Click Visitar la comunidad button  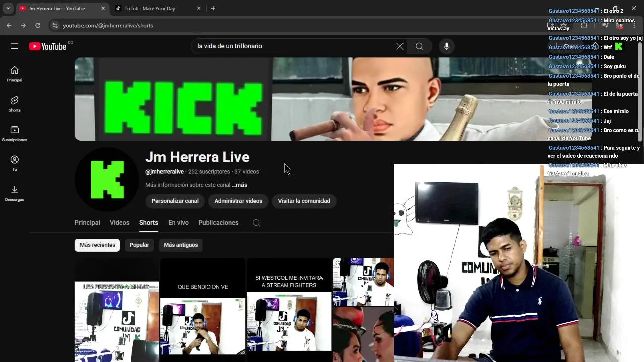click(304, 201)
